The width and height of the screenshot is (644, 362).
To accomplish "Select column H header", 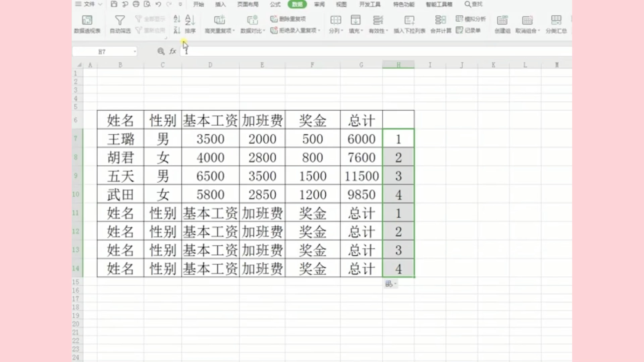I will pos(398,65).
